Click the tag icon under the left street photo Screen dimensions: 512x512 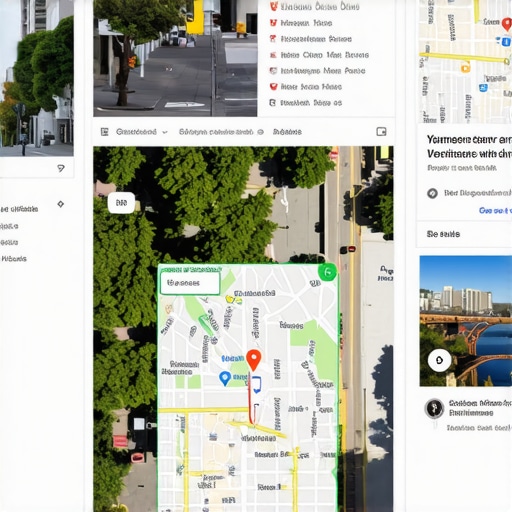coord(61,168)
